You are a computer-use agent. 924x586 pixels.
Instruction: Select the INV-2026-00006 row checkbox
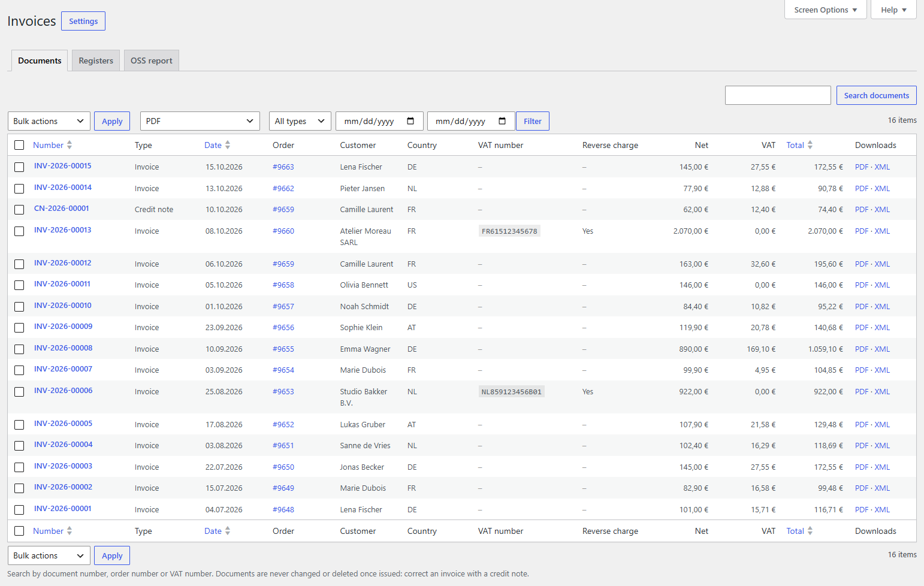tap(19, 392)
